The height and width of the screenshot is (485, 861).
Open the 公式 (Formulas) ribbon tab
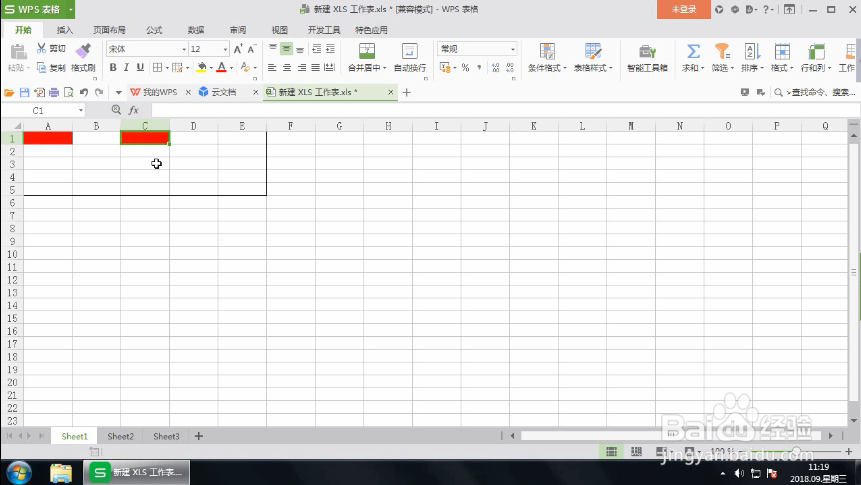coord(154,30)
